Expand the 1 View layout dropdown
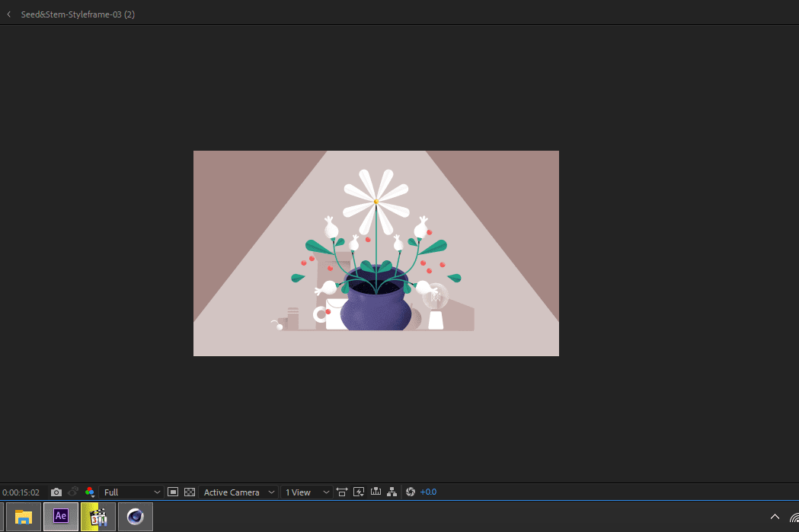This screenshot has width=799, height=532. click(x=307, y=492)
